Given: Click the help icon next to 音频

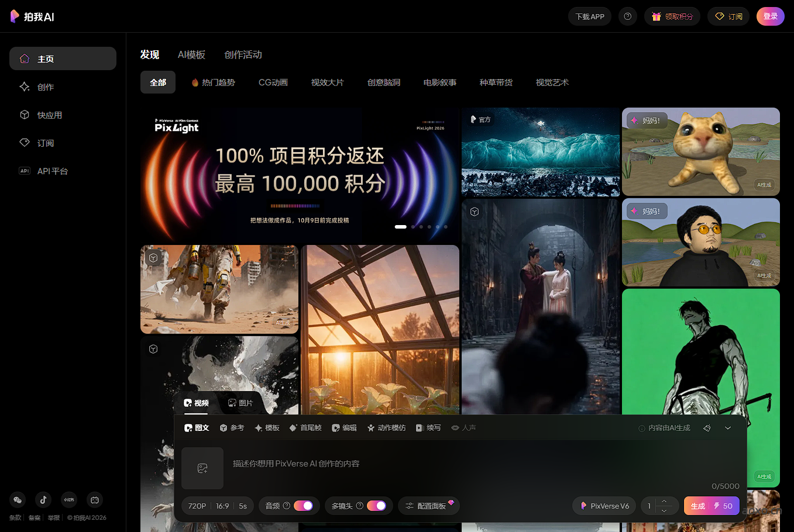Looking at the screenshot, I should [x=287, y=506].
